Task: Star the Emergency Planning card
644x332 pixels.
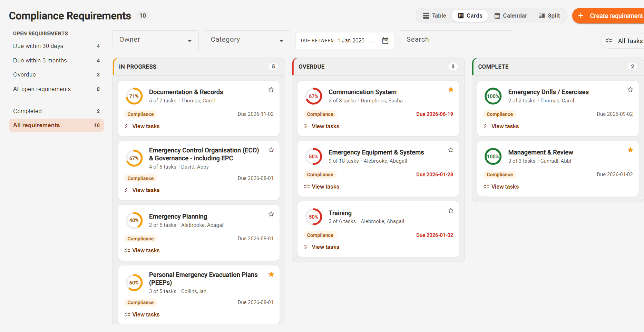Action: (271, 214)
